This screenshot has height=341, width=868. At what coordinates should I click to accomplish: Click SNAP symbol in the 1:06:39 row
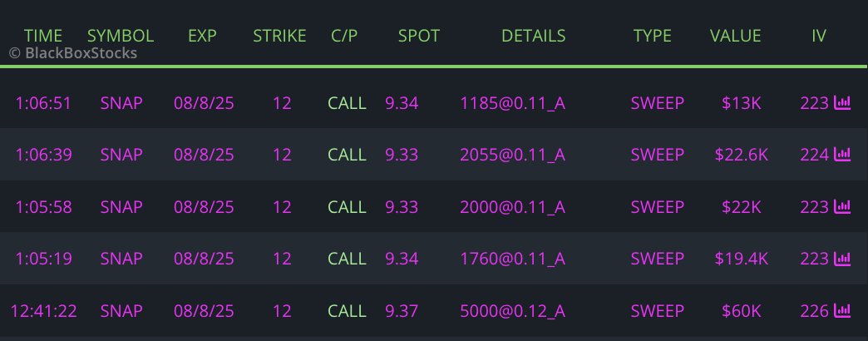121,155
